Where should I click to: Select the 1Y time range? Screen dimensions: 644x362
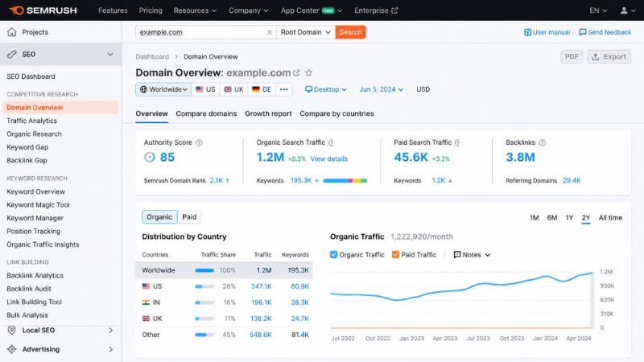(x=569, y=217)
